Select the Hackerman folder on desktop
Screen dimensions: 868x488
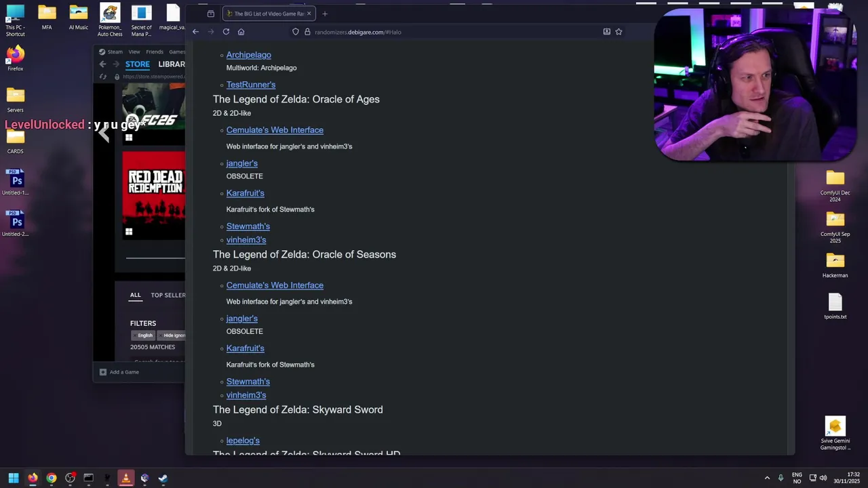(835, 266)
